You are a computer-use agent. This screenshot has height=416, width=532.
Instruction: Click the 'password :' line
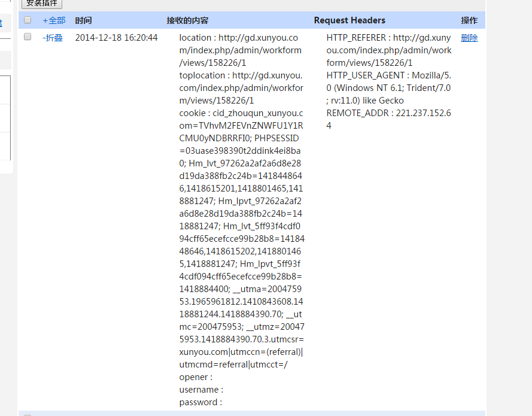(200, 402)
